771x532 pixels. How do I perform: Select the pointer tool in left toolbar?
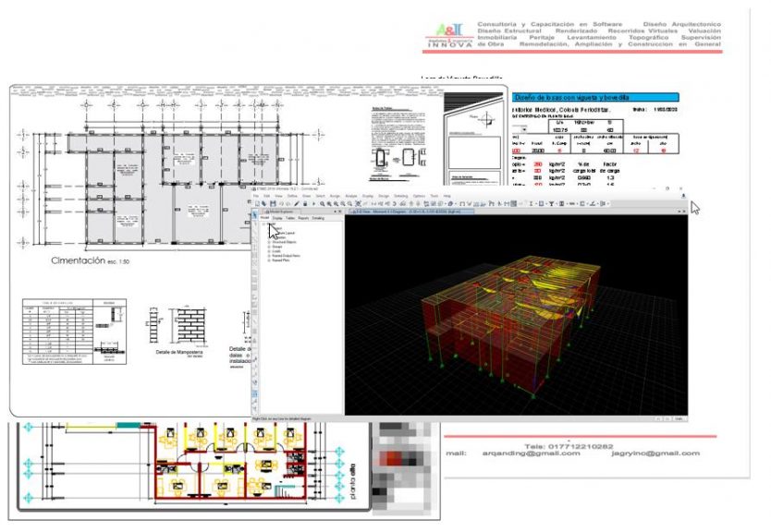click(x=256, y=216)
